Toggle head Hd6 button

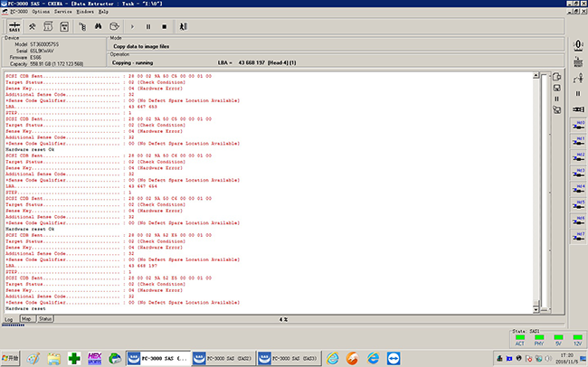point(579,221)
